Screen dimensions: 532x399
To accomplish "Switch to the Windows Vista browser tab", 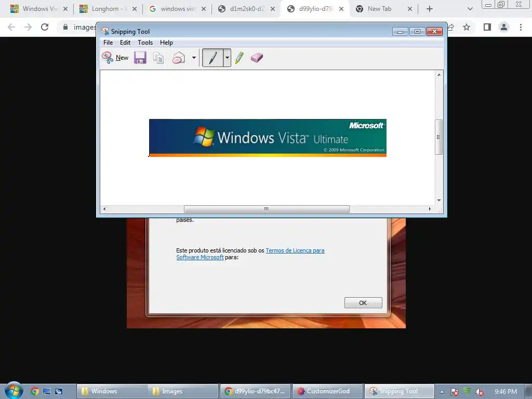I will point(38,9).
